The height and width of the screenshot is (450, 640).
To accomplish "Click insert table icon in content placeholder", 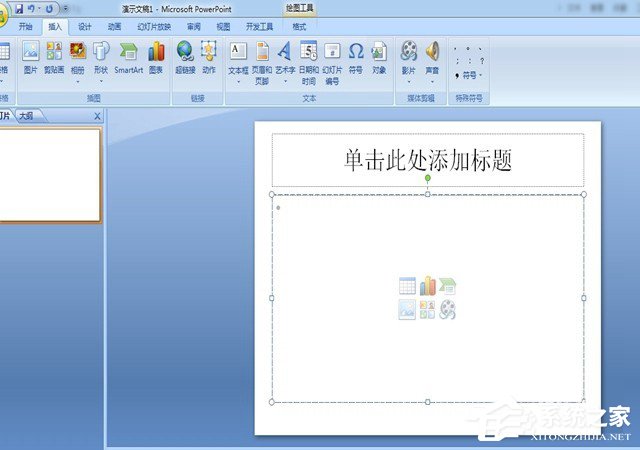I will click(407, 286).
